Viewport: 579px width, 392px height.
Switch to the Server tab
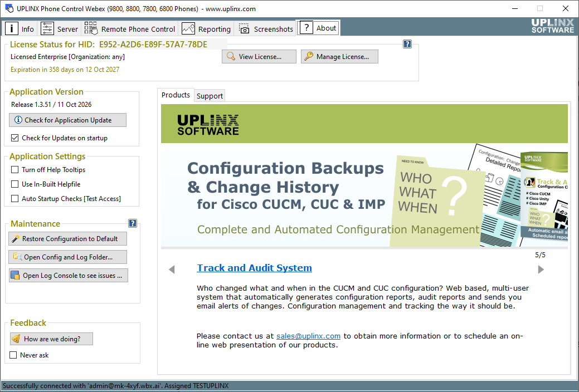pos(59,28)
